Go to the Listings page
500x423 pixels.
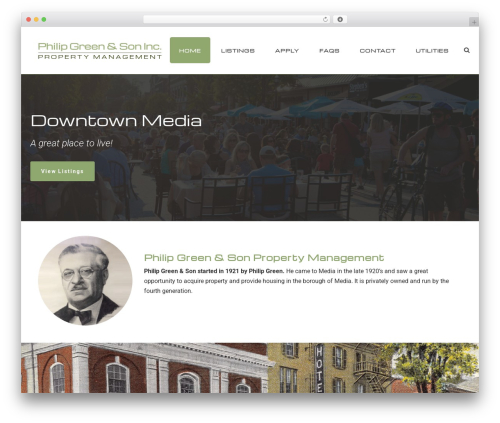pyautogui.click(x=237, y=51)
